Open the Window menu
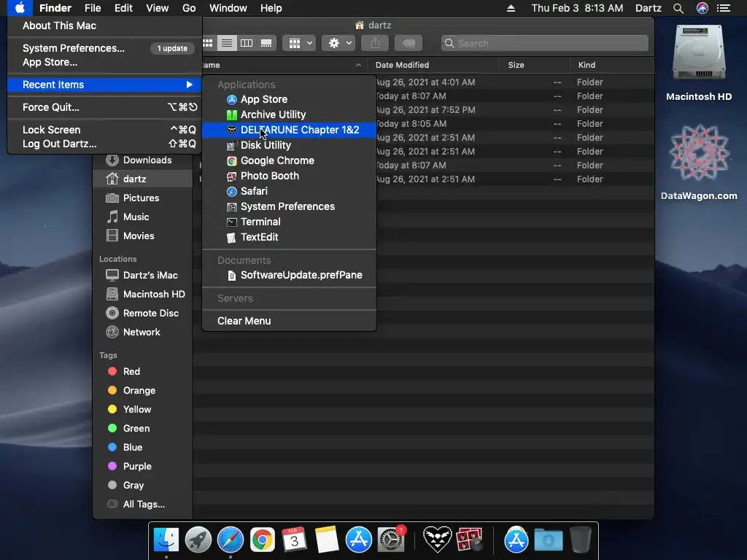Screen dimensions: 747x560 (x=228, y=8)
